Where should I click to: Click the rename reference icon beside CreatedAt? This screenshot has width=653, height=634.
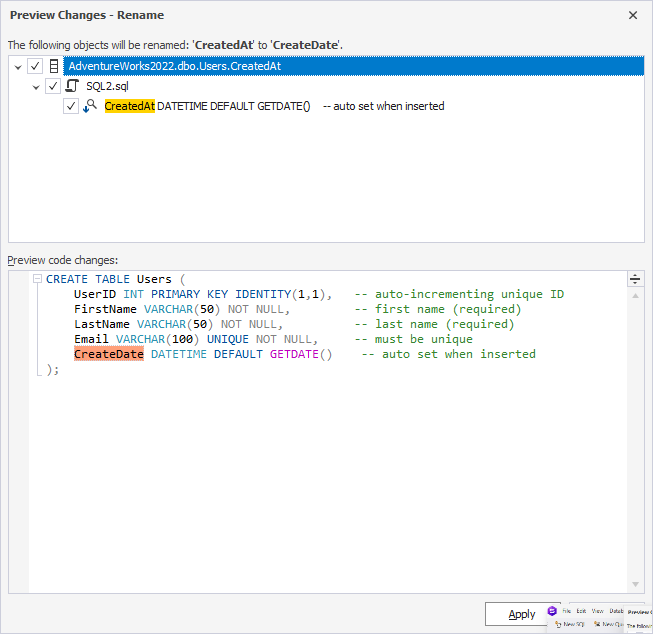click(x=90, y=106)
